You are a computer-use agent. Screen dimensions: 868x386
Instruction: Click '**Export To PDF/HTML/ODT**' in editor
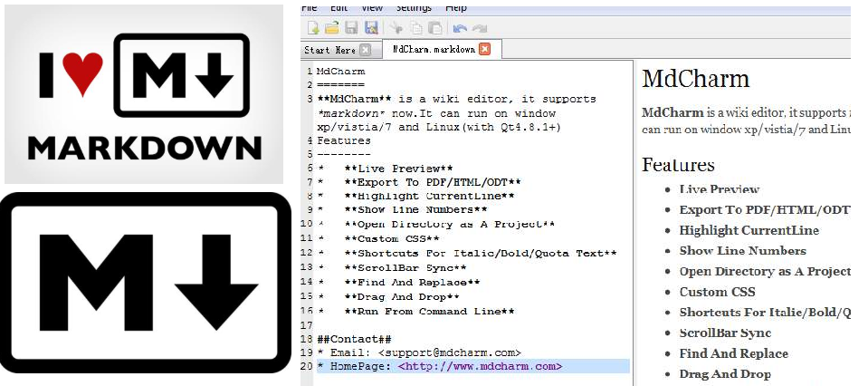pos(433,182)
